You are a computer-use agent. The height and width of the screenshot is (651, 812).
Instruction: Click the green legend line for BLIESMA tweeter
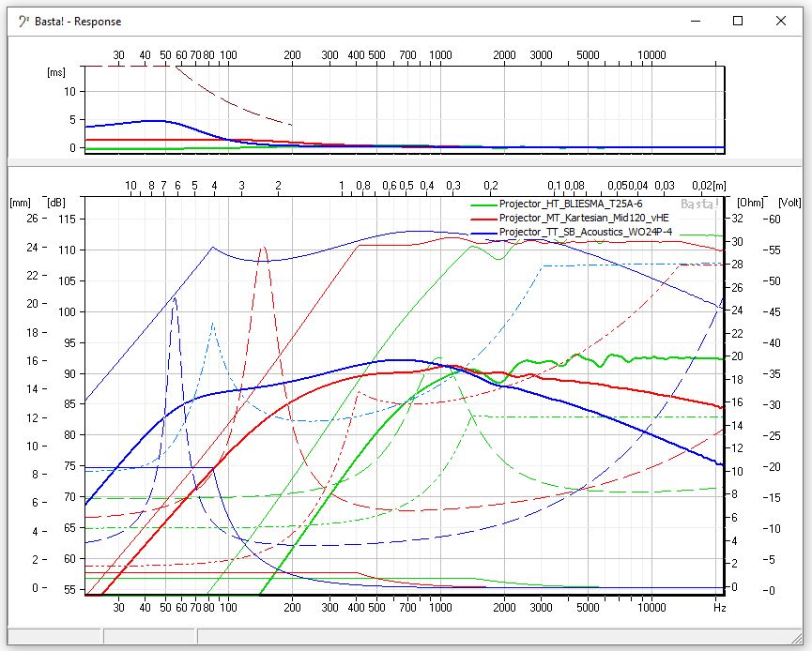pyautogui.click(x=483, y=204)
